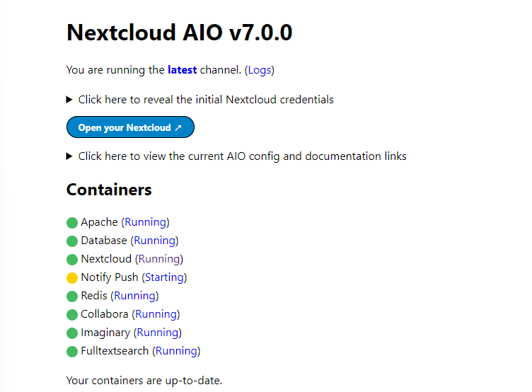The image size is (532, 392).
Task: Open the Nextcloud container Running link
Action: pyautogui.click(x=159, y=259)
